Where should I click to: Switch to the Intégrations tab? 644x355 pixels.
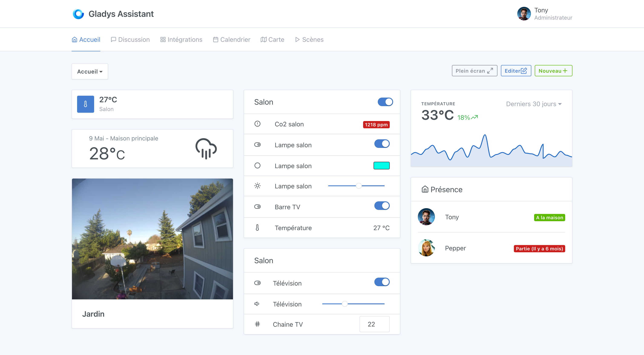(x=181, y=40)
